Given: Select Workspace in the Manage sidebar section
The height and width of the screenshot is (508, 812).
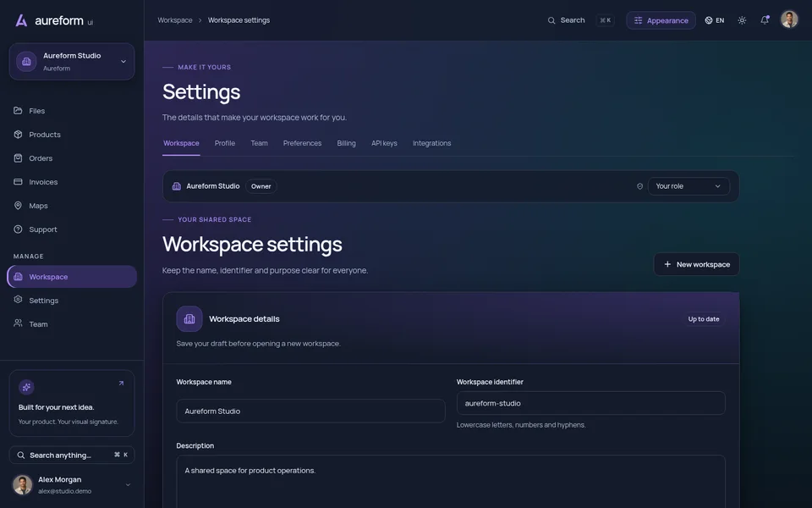Looking at the screenshot, I should pyautogui.click(x=72, y=276).
